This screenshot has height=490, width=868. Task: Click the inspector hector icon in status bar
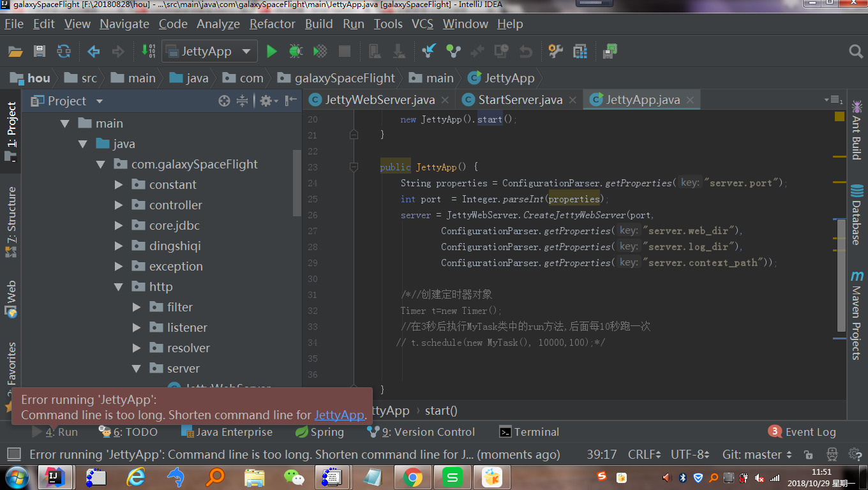(x=832, y=454)
